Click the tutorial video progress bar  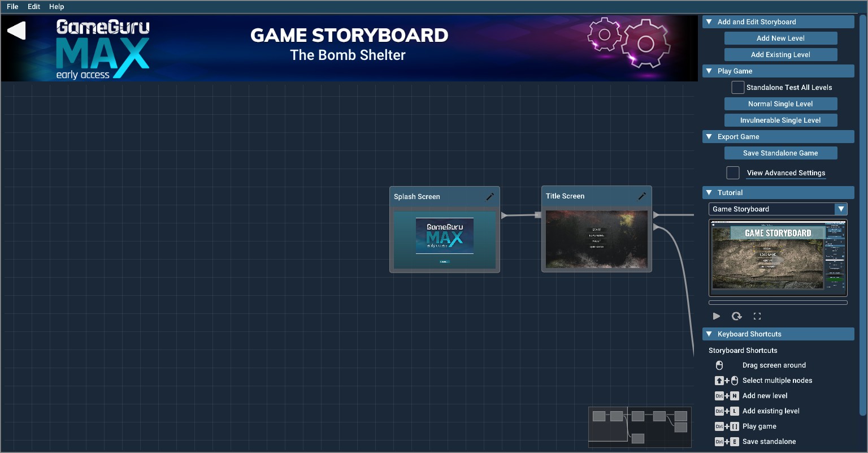tap(778, 303)
